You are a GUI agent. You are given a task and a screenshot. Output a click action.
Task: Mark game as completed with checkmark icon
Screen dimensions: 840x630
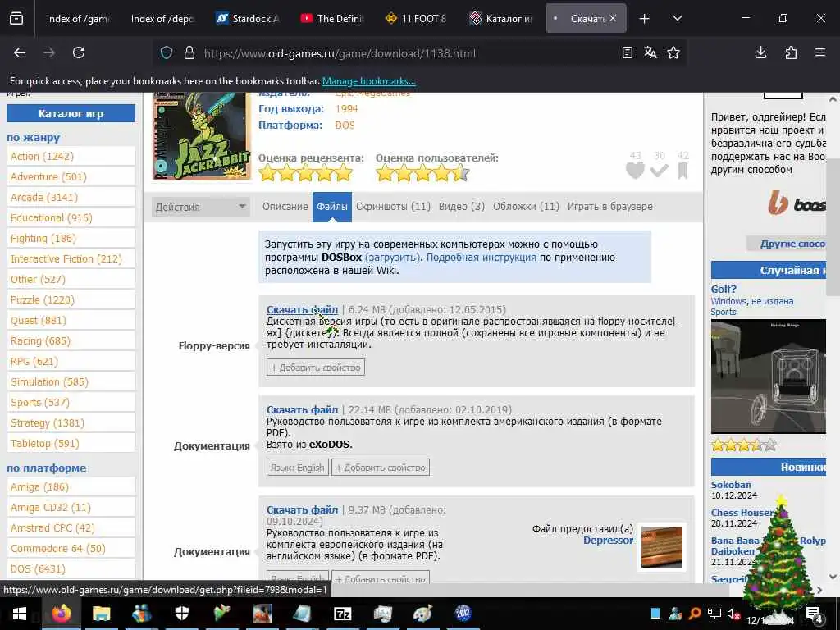click(659, 171)
